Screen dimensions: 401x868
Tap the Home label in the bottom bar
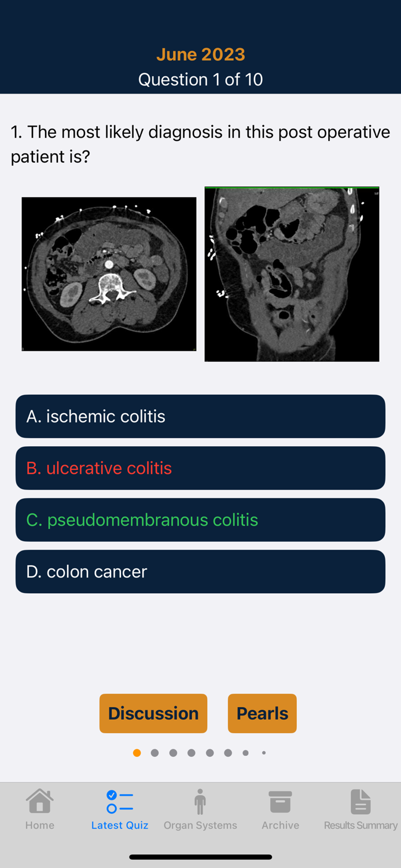[x=39, y=825]
